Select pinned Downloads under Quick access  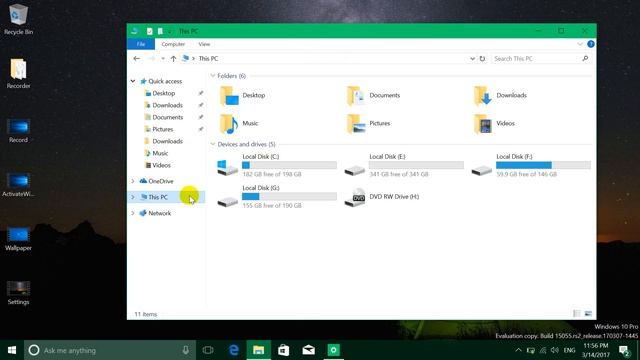[x=167, y=105]
